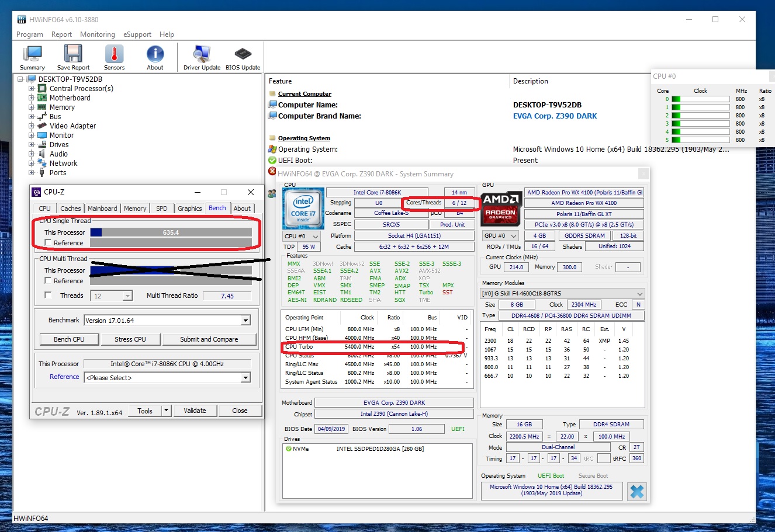Switch to the Mainboard tab

click(x=102, y=208)
